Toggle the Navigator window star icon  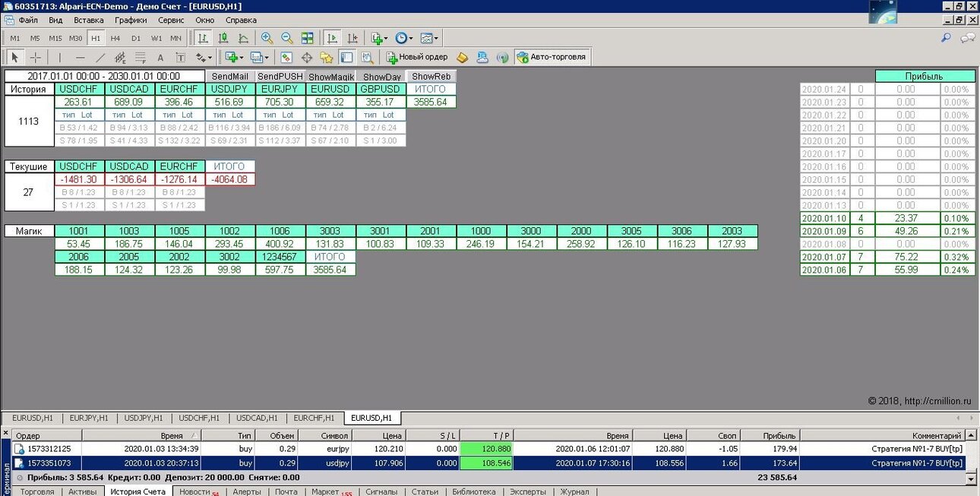[x=327, y=57]
